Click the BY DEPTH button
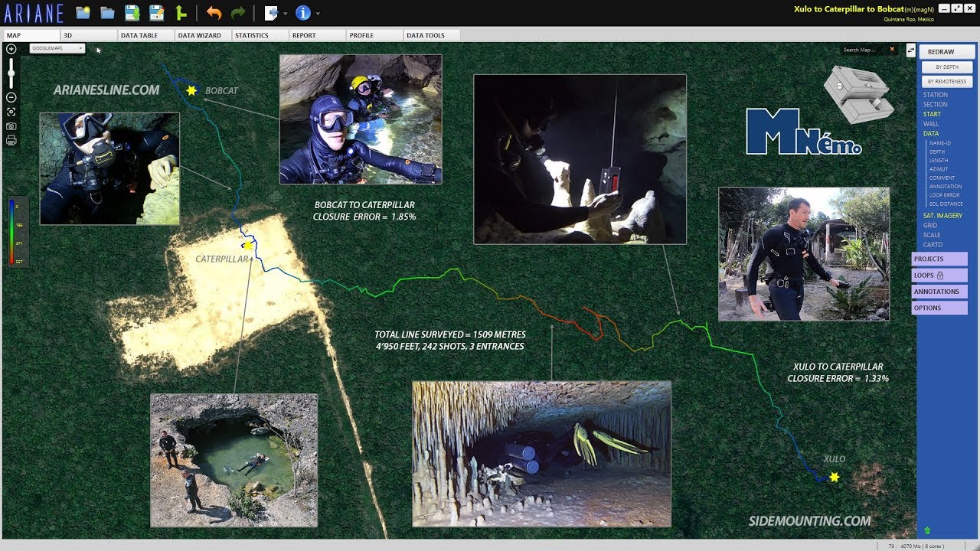 pyautogui.click(x=947, y=67)
